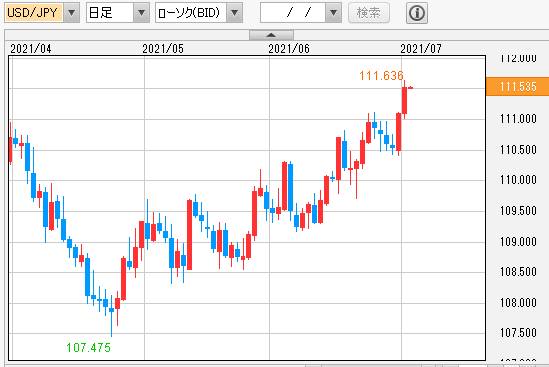The image size is (549, 367).
Task: Click the 108.500 price axis label
Action: click(x=518, y=271)
